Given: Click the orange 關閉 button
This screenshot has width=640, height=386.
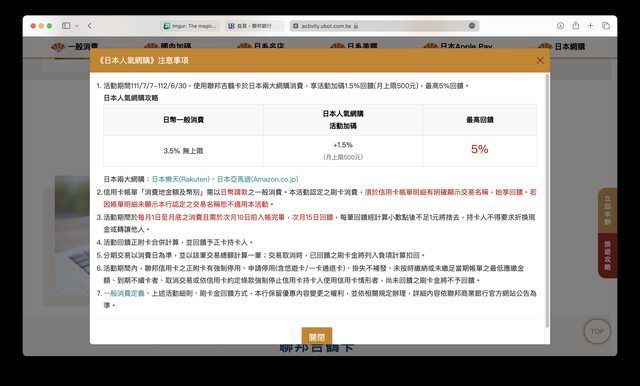Looking at the screenshot, I should click(x=317, y=337).
